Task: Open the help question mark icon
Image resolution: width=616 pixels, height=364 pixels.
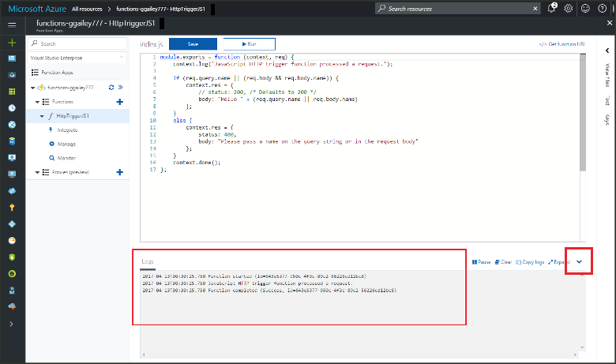Action: (603, 8)
